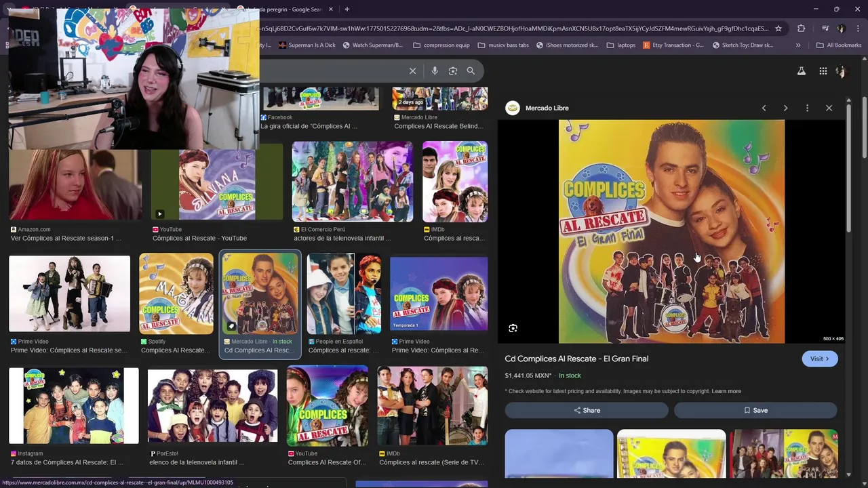
Task: Open Chrome profile avatar in toolbar
Action: pyautogui.click(x=841, y=28)
